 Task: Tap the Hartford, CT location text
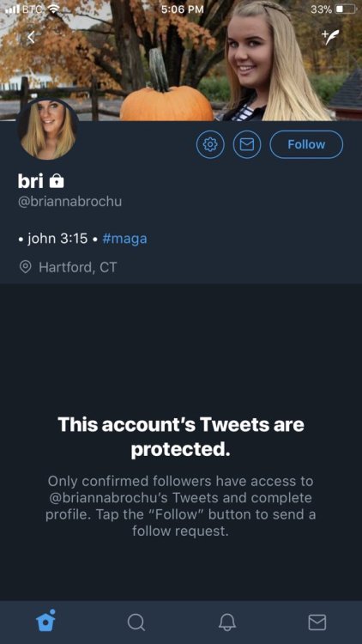coord(77,267)
